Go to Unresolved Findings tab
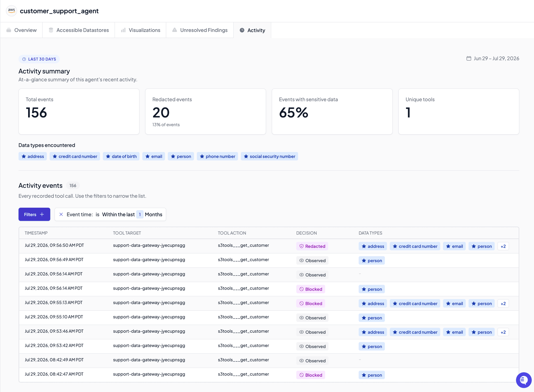Image resolution: width=534 pixels, height=392 pixels. point(200,30)
